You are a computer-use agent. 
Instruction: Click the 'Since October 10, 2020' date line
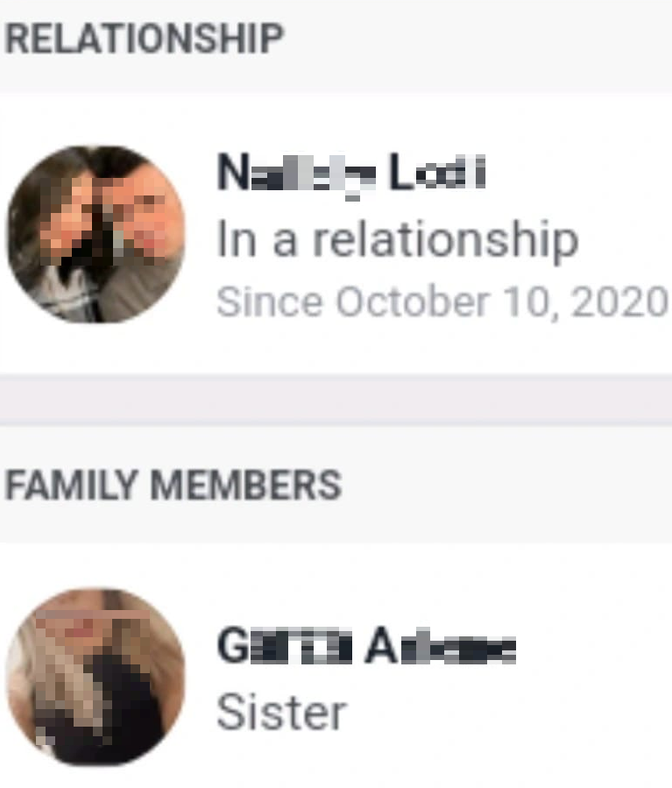coord(442,302)
